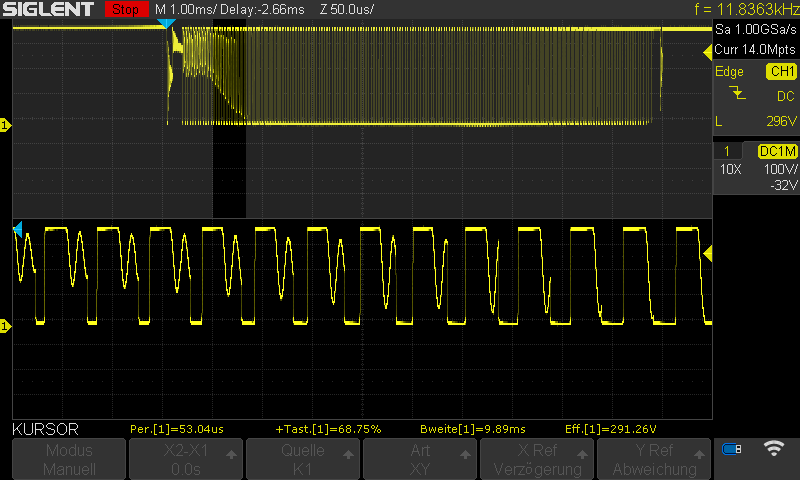
Task: Click the Curr 14.0Mpts memory depth readout
Action: tap(755, 49)
